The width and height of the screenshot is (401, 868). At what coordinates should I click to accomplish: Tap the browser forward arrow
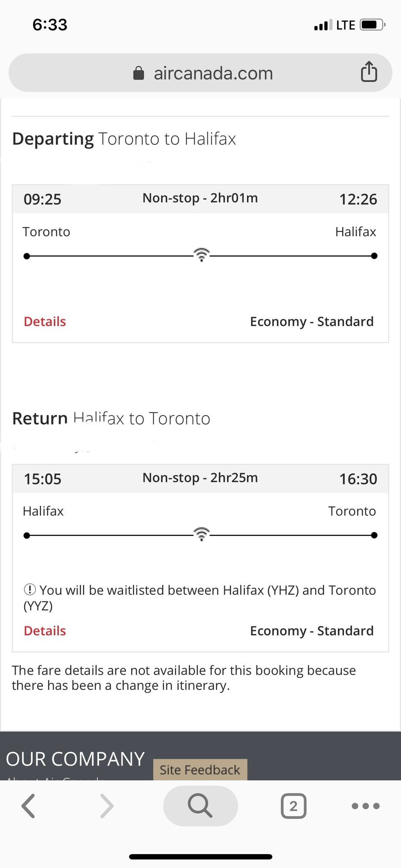point(107,806)
